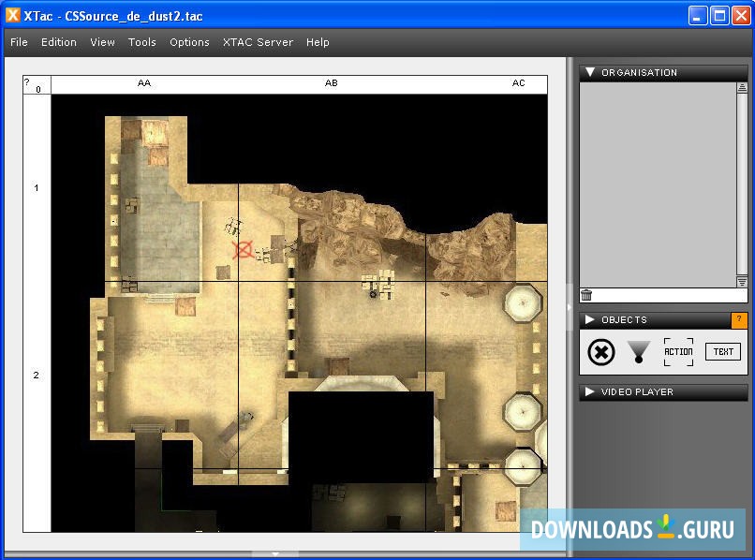Choose the ACTION zone object tool
The image size is (755, 560).
(678, 352)
